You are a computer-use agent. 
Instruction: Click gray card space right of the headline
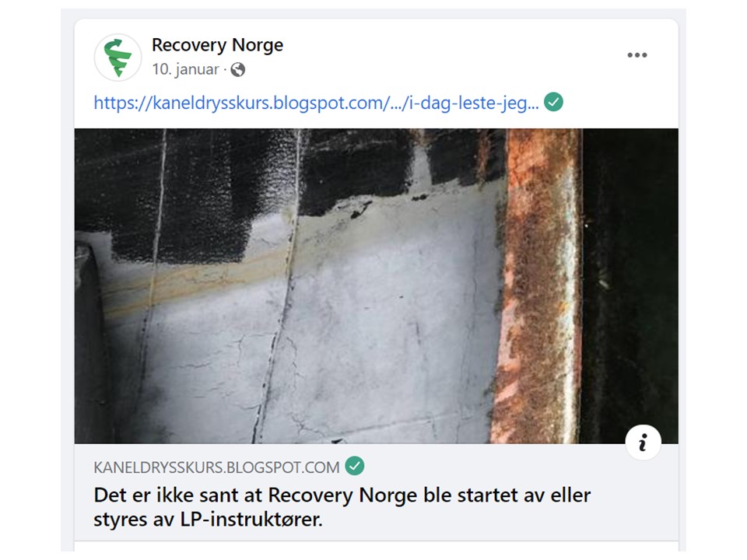click(x=633, y=507)
